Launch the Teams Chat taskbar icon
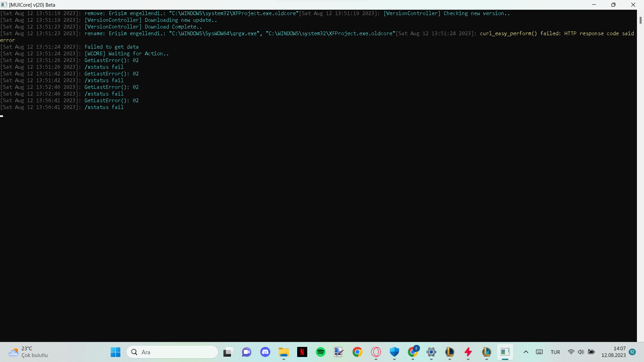The image size is (644, 362). (247, 352)
